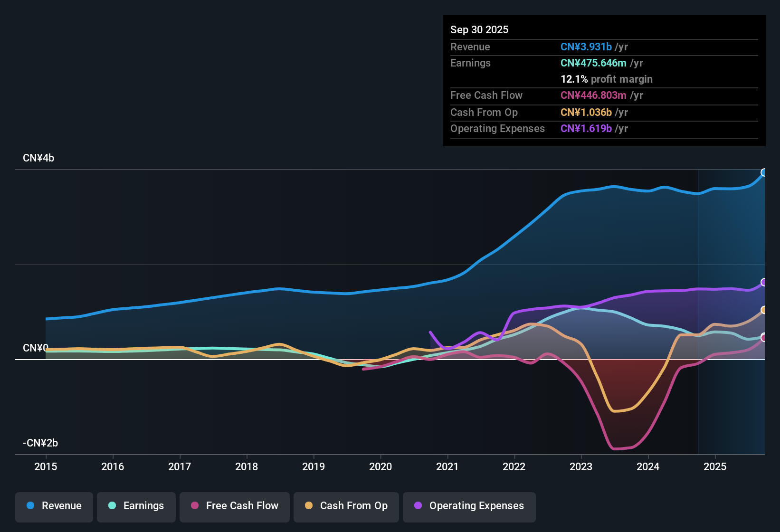780x532 pixels.
Task: Click the CN¥1.619b operating expenses value
Action: point(586,128)
